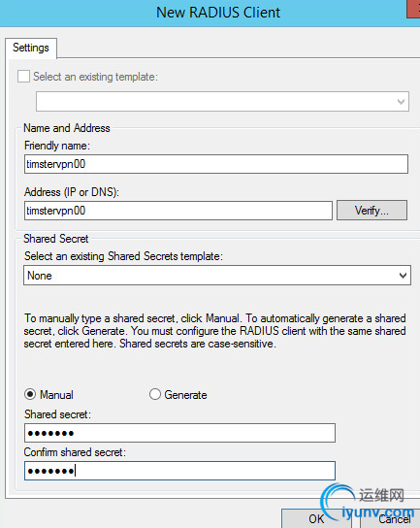The image size is (420, 528).
Task: Confirm the dialog with OK
Action: point(316,518)
